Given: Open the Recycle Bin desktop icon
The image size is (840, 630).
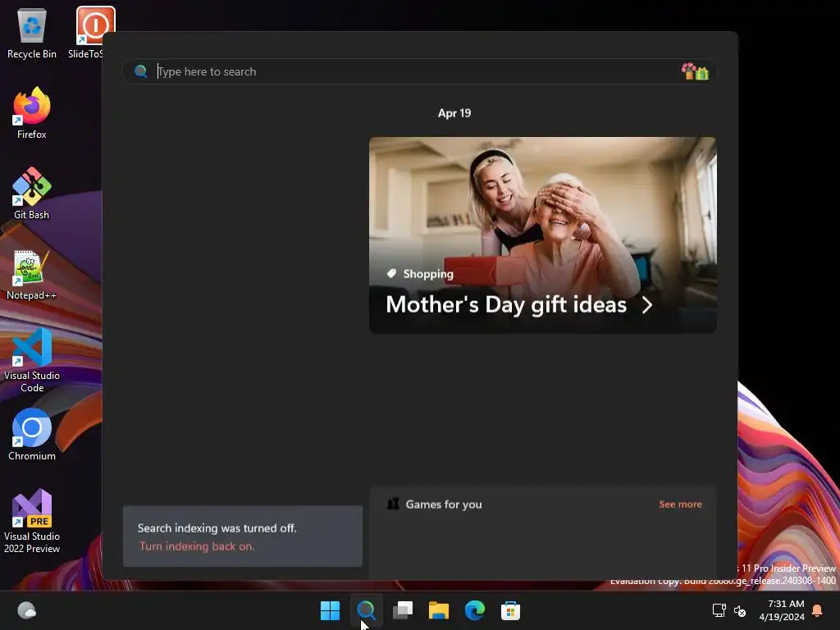Looking at the screenshot, I should (32, 32).
